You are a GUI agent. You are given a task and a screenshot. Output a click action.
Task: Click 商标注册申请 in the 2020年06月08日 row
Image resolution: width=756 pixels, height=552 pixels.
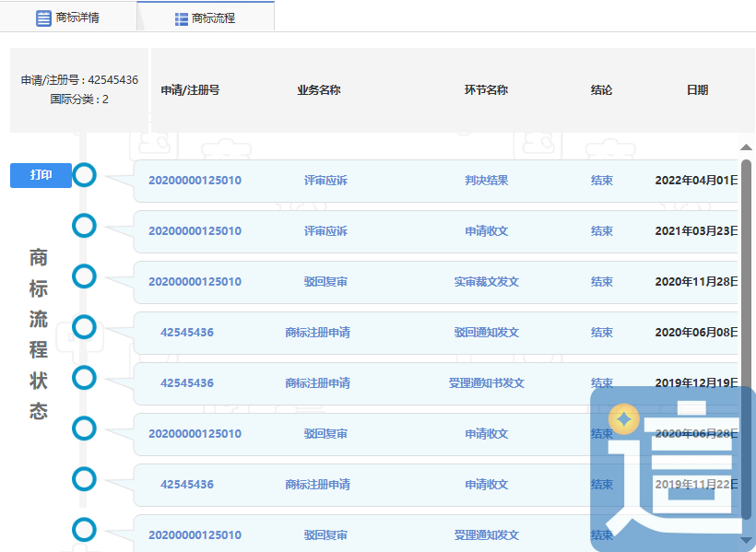[x=317, y=332]
